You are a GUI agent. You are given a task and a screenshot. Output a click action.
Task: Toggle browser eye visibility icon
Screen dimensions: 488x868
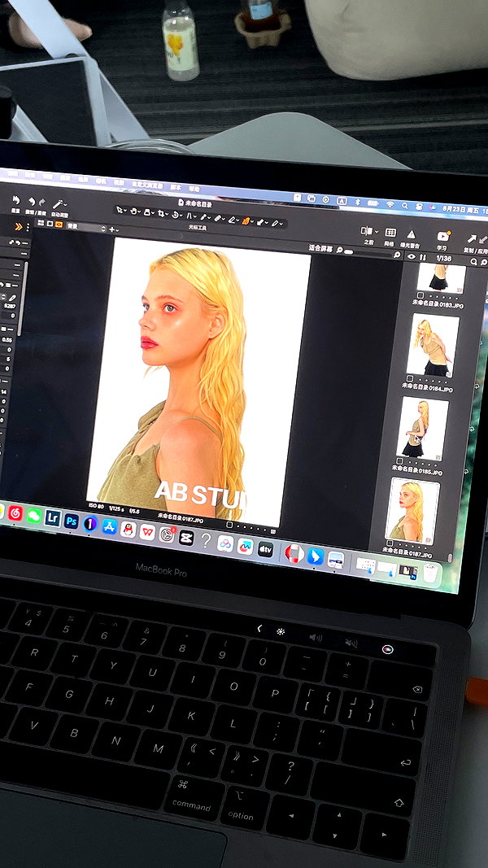coord(411,256)
